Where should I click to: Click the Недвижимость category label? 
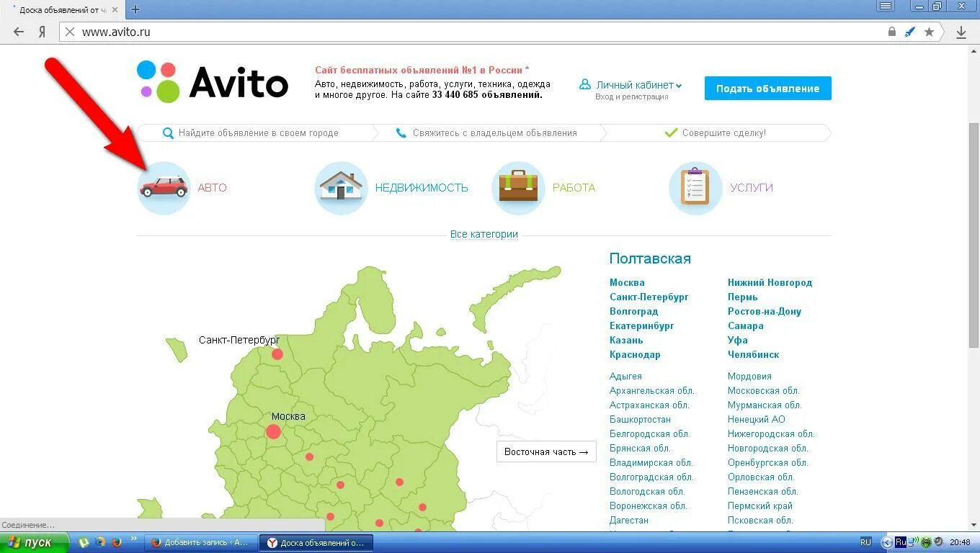point(422,188)
